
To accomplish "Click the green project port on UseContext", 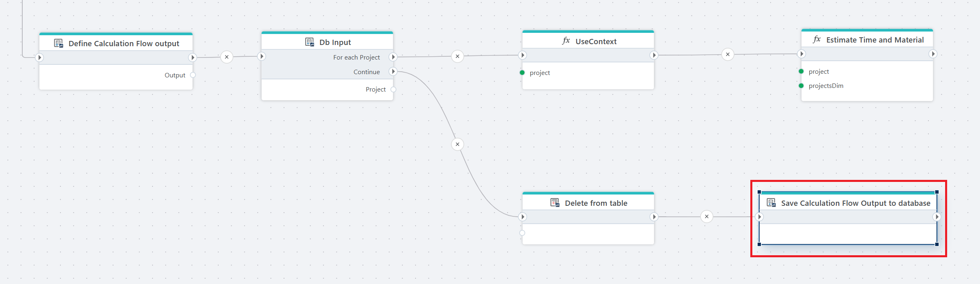I will (522, 73).
